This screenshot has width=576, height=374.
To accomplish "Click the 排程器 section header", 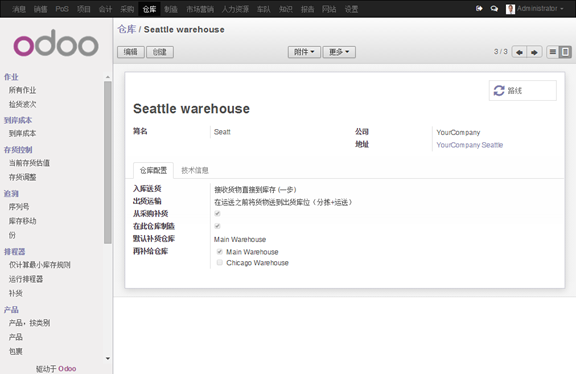I will coord(14,252).
